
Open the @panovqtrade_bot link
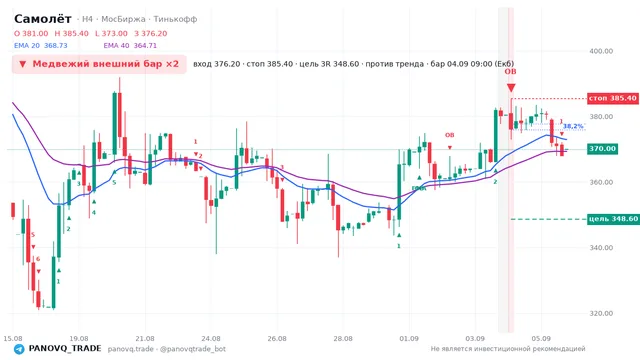click(x=193, y=349)
